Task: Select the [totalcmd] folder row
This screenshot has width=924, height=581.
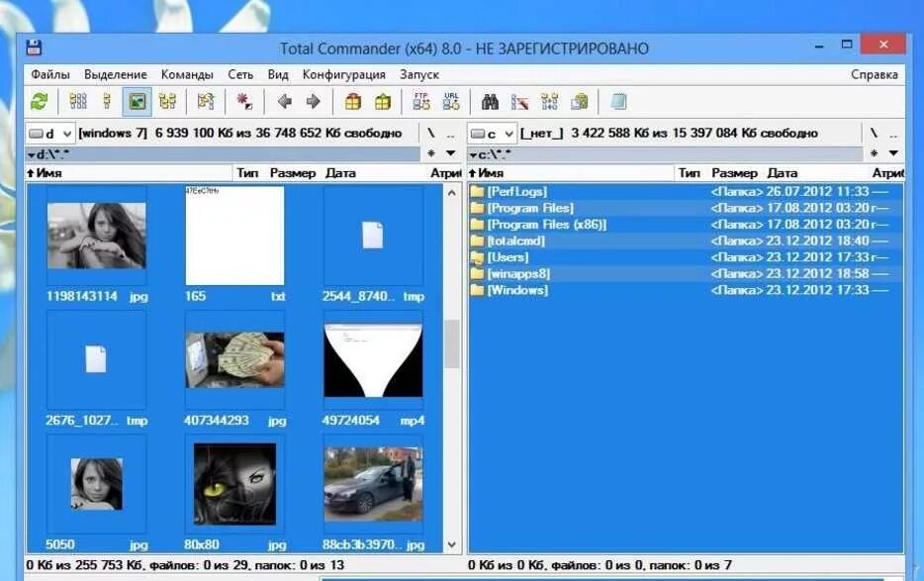Action: click(686, 241)
